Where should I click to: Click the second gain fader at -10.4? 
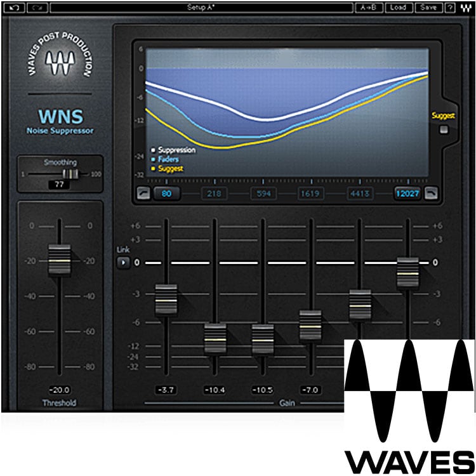click(x=215, y=339)
